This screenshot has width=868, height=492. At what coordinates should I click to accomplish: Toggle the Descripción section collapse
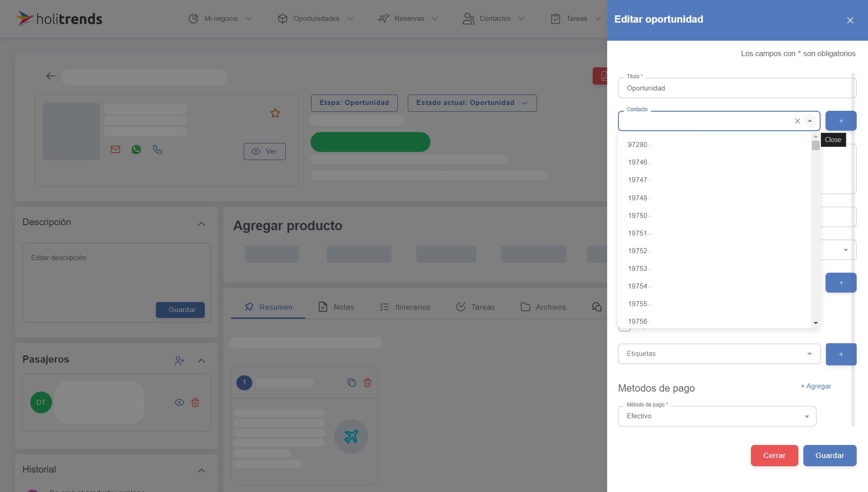point(203,221)
